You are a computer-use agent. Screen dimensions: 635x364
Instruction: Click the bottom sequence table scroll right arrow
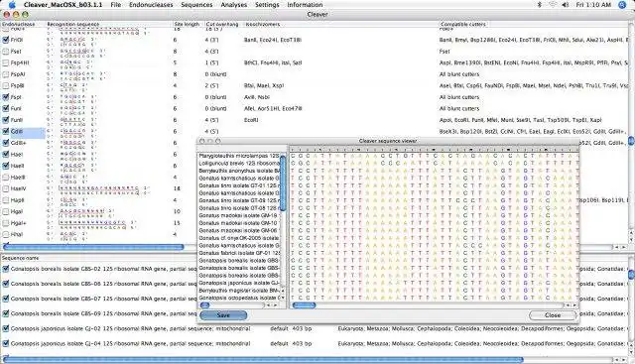(624, 360)
